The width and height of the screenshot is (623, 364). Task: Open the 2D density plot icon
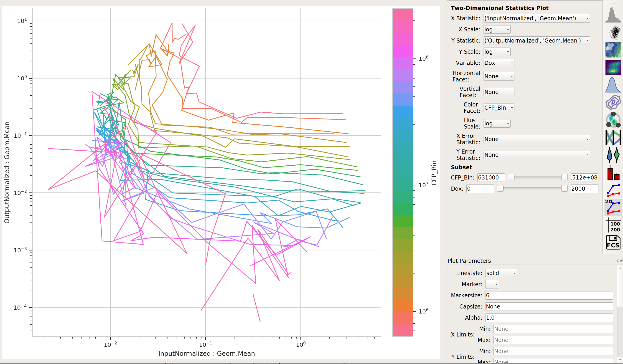tap(613, 67)
